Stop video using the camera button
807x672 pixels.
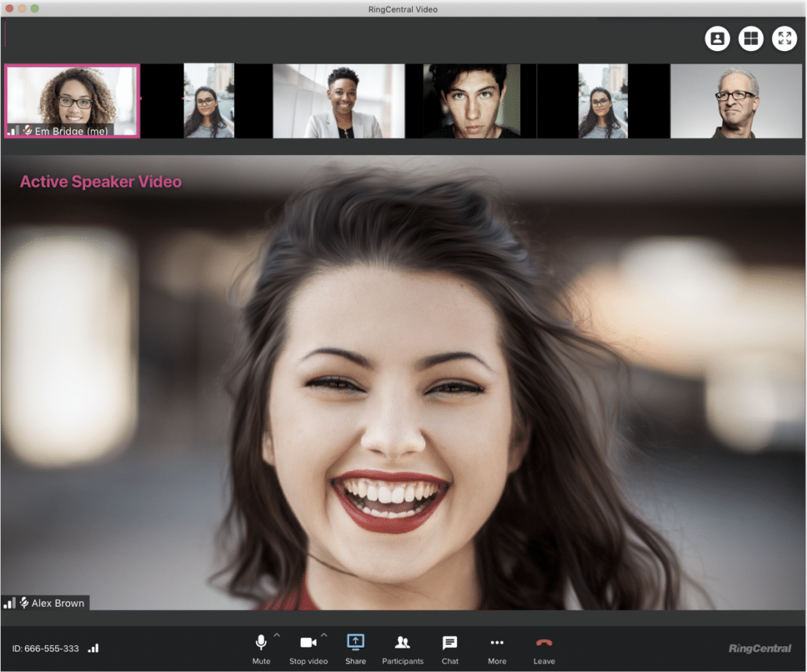click(x=308, y=643)
